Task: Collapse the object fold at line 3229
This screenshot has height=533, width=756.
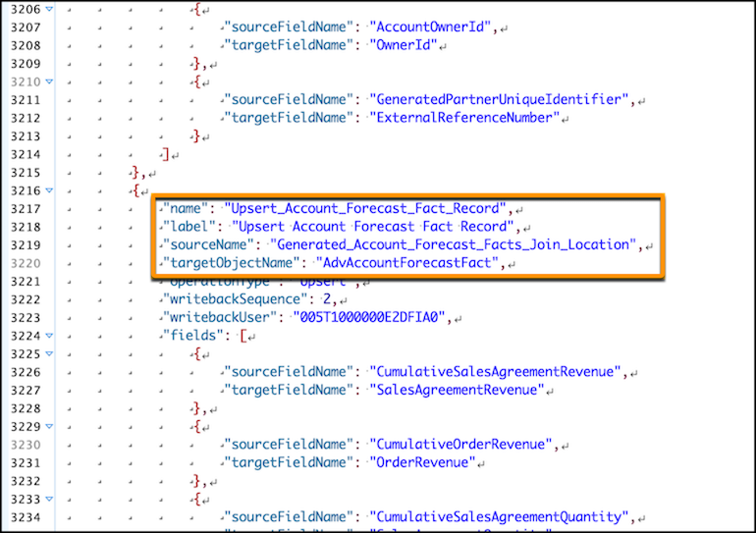Action: pos(49,426)
